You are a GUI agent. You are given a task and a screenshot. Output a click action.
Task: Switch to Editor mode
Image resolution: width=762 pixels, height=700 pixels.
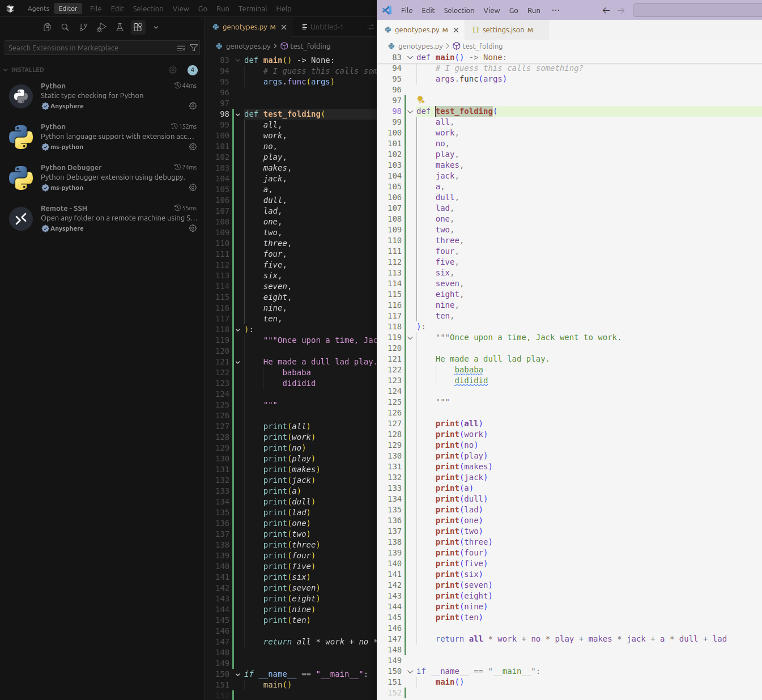(x=68, y=9)
